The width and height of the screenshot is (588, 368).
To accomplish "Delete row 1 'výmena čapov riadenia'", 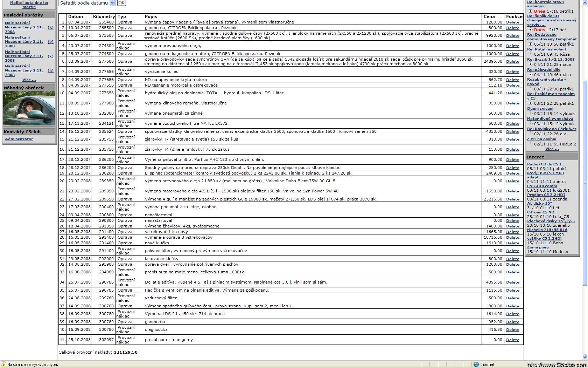I will [x=512, y=22].
